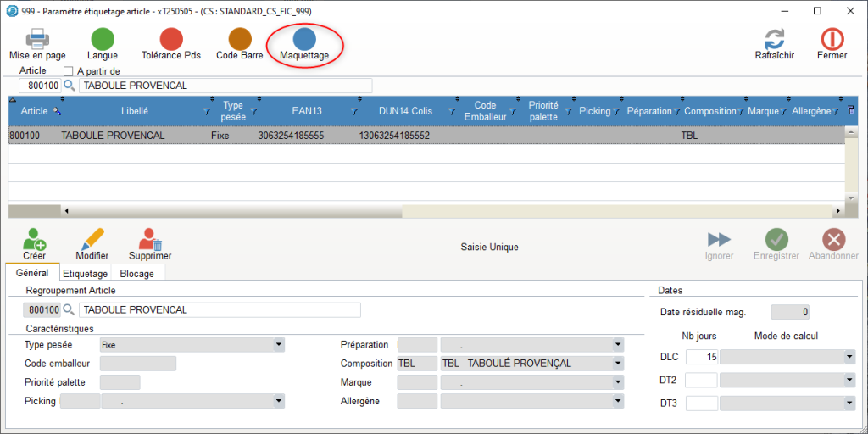Click the Code Barre icon
868x434 pixels.
click(x=240, y=39)
